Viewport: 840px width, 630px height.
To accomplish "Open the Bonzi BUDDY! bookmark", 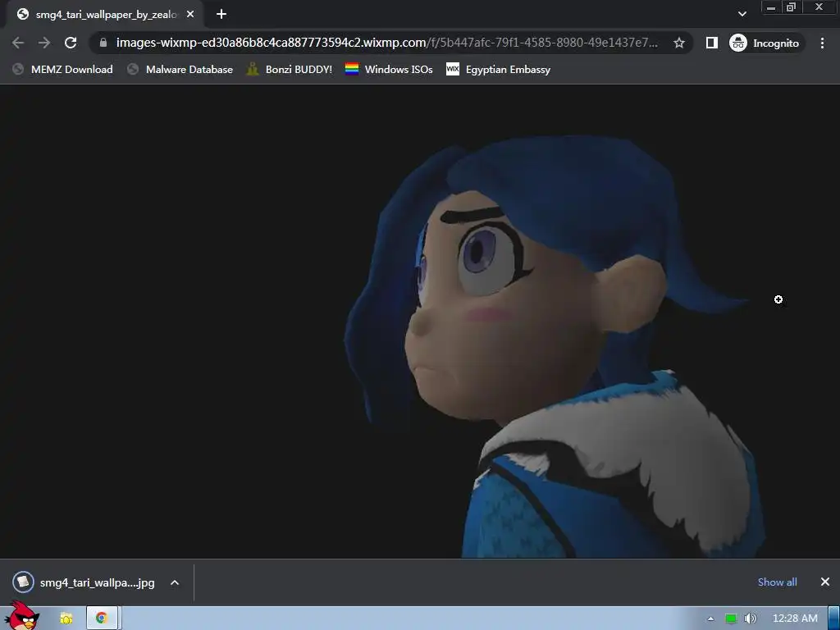I will [290, 70].
